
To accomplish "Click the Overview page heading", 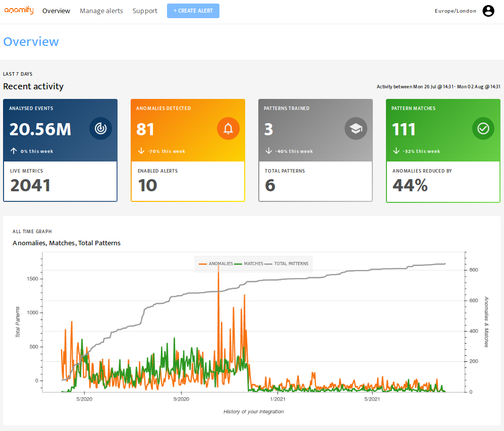I will tap(31, 42).
